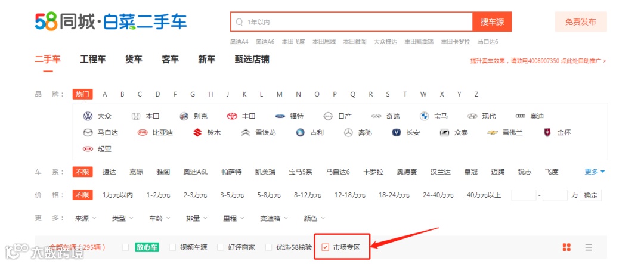Click the Mercedes 奔驰 brand logo

coord(349,133)
